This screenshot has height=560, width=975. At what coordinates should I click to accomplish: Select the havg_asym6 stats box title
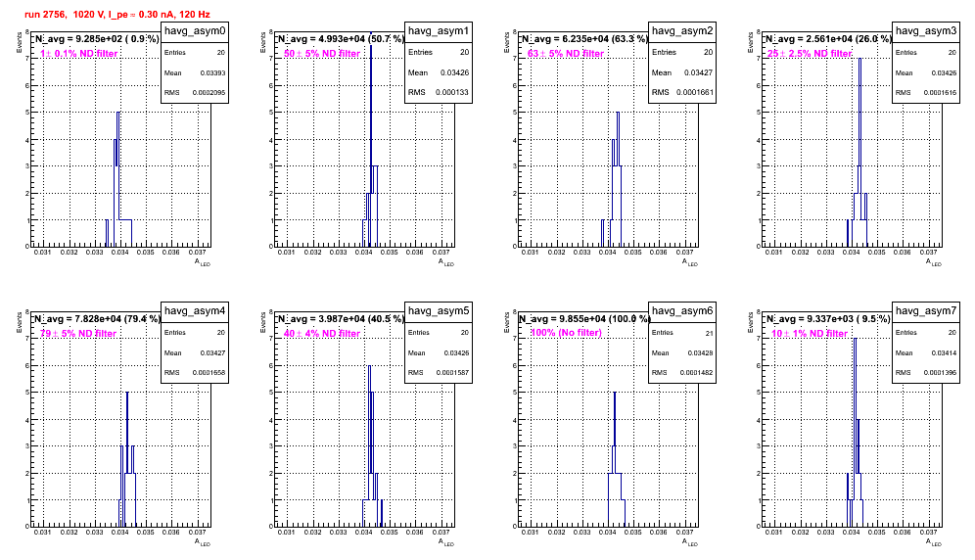(x=682, y=311)
